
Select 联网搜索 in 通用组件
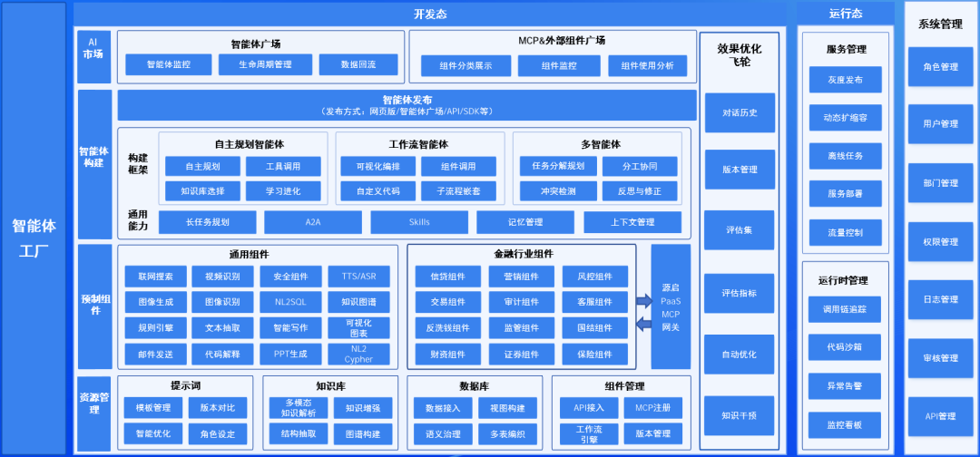click(x=156, y=277)
